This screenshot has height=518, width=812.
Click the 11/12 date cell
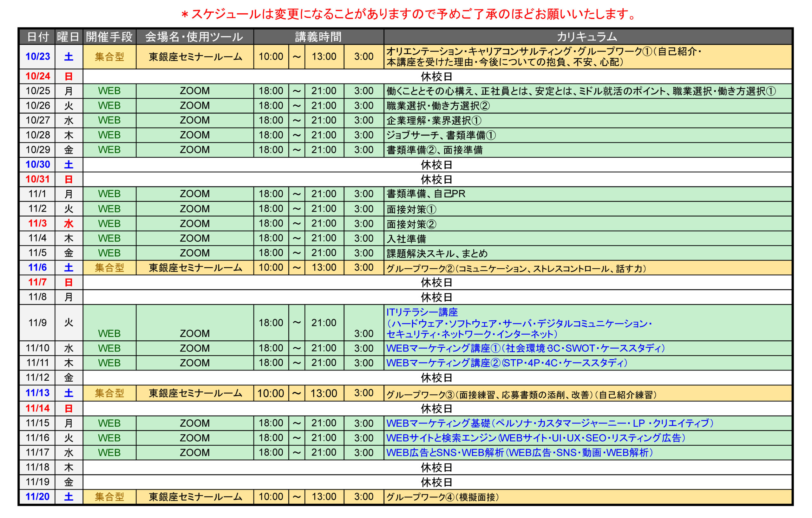point(37,378)
